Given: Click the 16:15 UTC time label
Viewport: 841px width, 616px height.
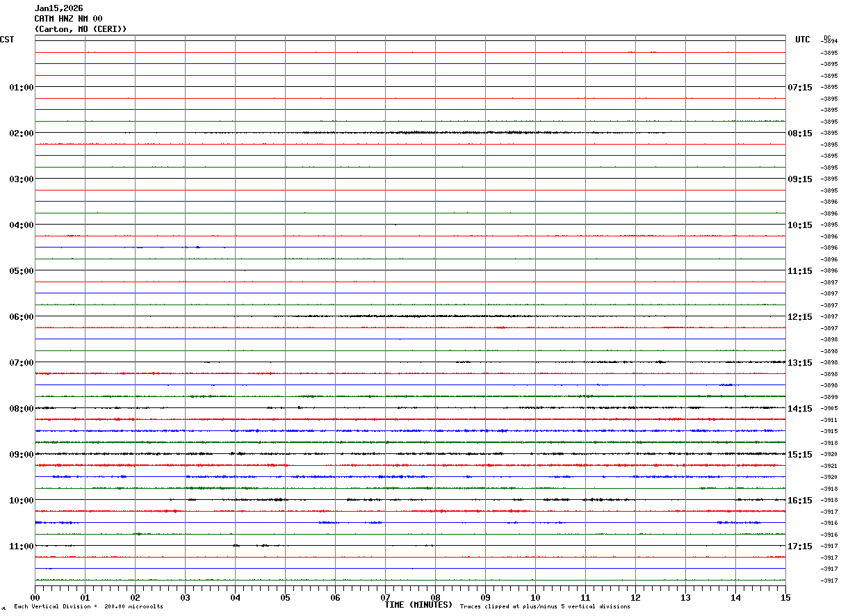Looking at the screenshot, I should tap(800, 501).
